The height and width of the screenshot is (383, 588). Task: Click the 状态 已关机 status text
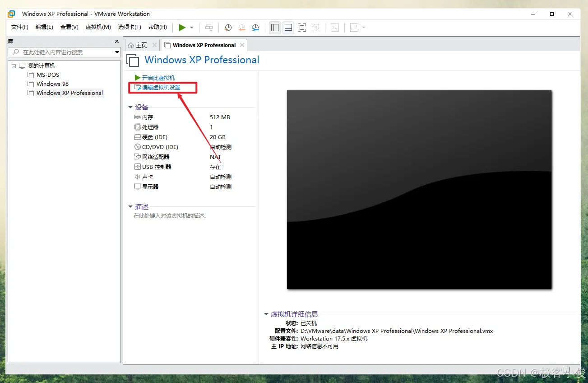click(x=309, y=323)
